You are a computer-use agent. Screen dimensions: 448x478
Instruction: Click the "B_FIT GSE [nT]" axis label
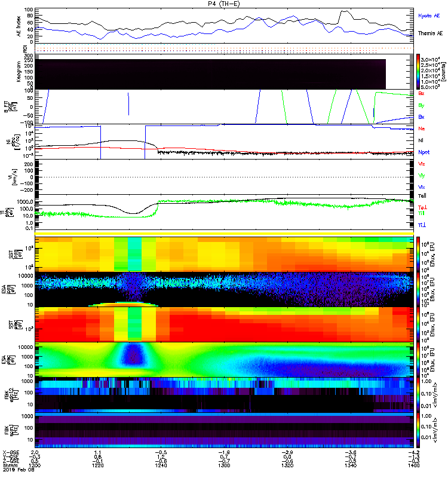click(x=11, y=107)
